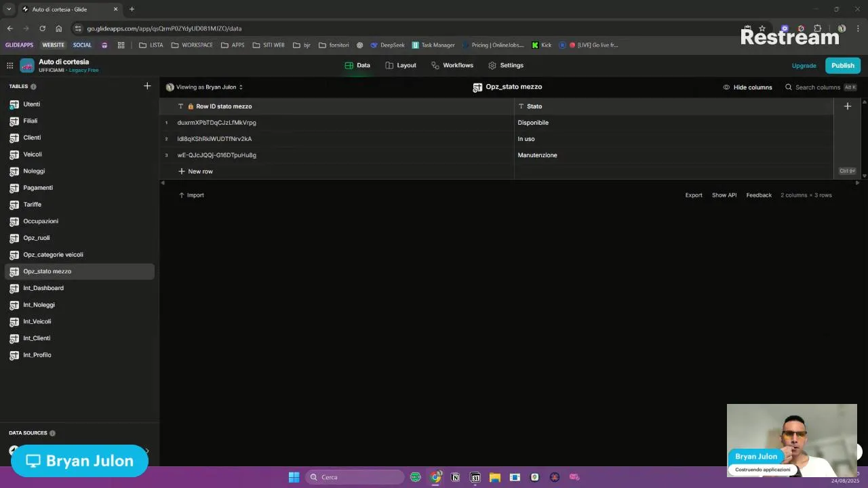Click the Export link

click(x=694, y=195)
